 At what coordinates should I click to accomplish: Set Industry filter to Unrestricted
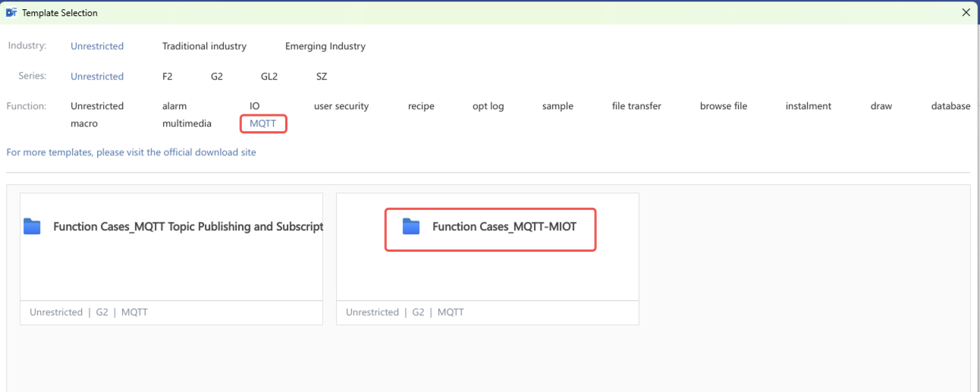[x=97, y=46]
